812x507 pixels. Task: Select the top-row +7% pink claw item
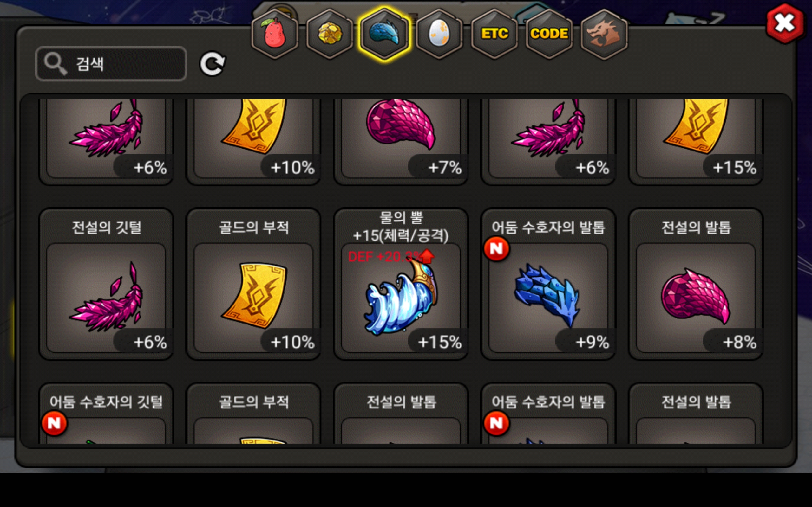tap(401, 142)
